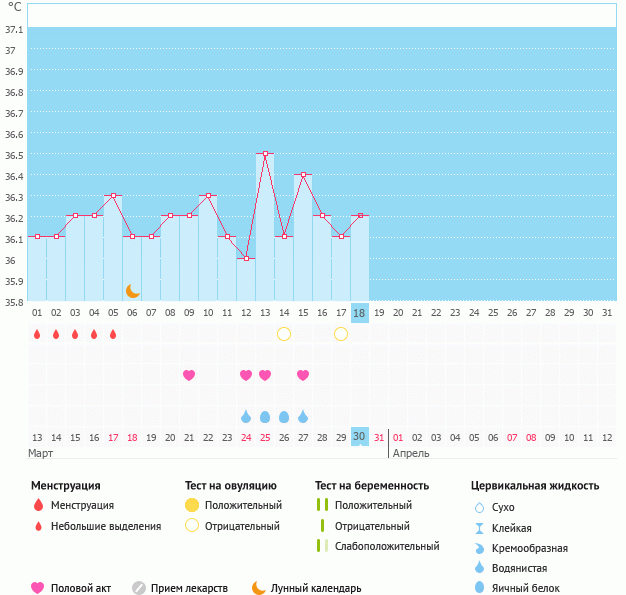Select the menstruation drop on cycle day 01
This screenshot has width=626, height=595.
[37, 334]
